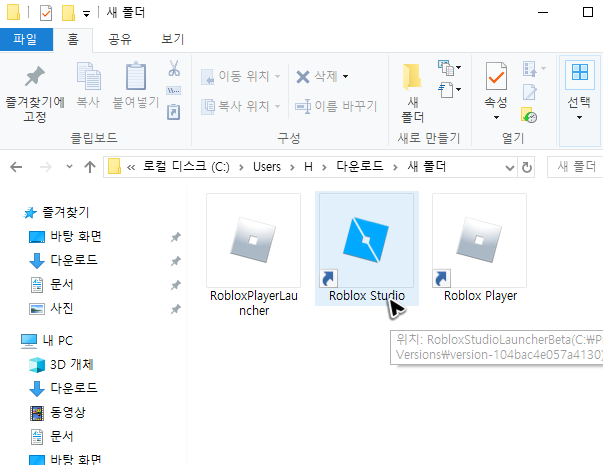Expand the 속성 dropdown arrow
The height and width of the screenshot is (465, 603).
coord(496,117)
